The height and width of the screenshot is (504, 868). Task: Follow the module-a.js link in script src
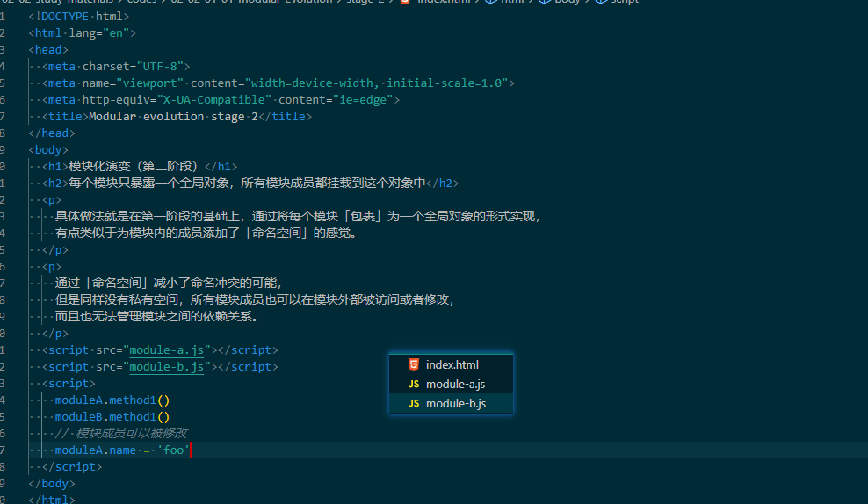coord(167,350)
